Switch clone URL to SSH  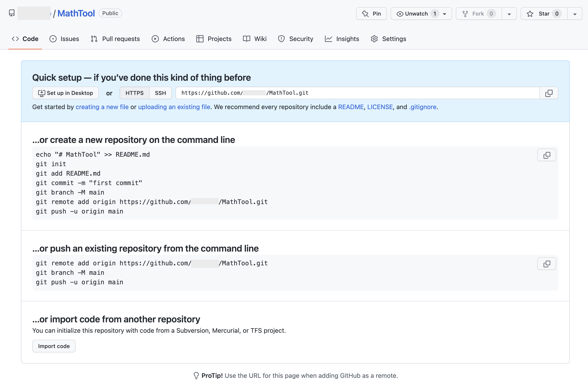[x=160, y=93]
